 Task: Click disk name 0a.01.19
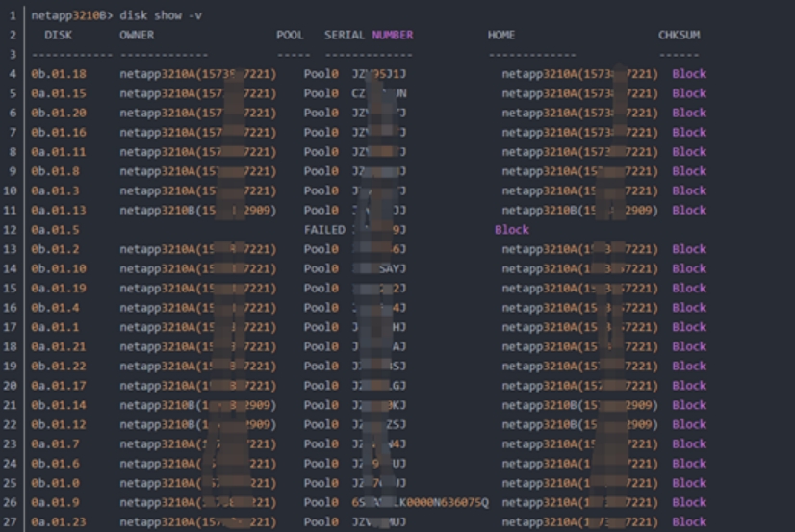point(59,289)
